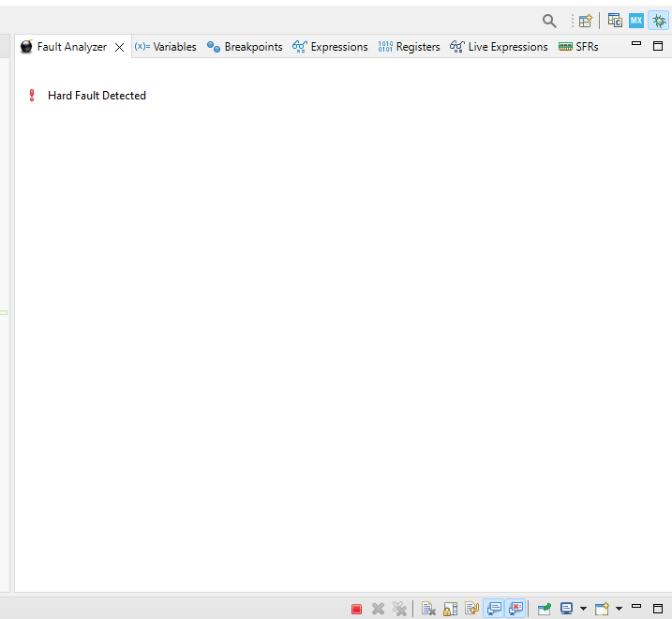The height and width of the screenshot is (619, 672).
Task: Open the SFRs tab
Action: [578, 46]
